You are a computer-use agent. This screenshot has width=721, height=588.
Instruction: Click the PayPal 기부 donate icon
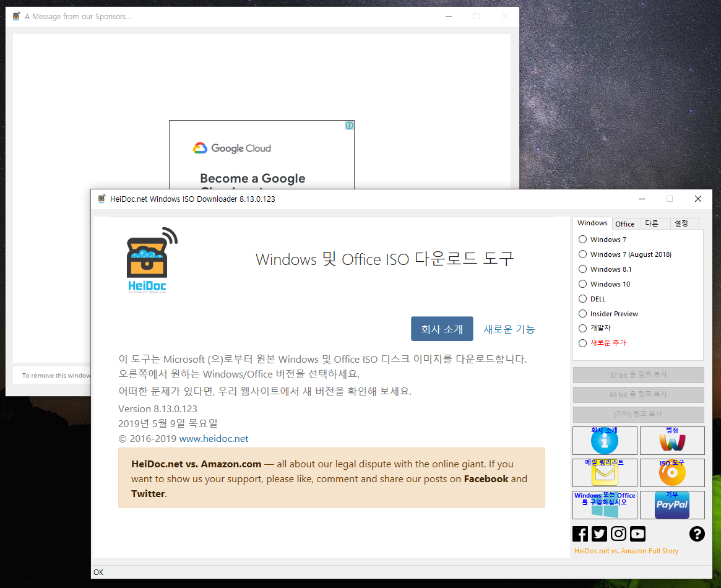[672, 505]
